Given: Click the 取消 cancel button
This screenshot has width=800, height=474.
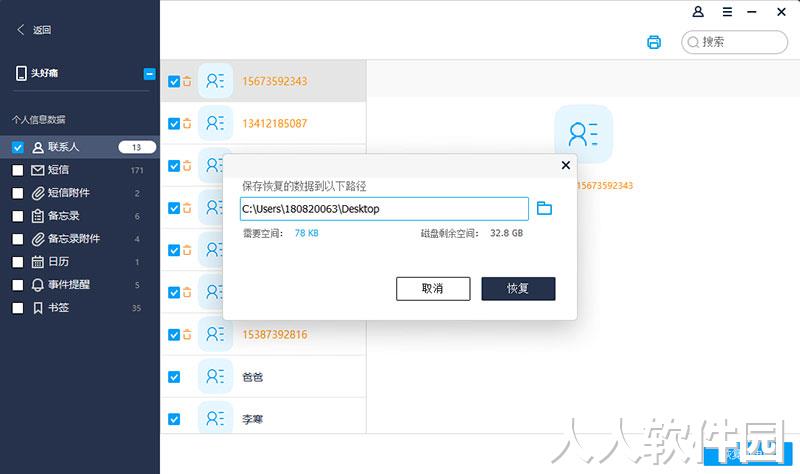Looking at the screenshot, I should point(433,289).
